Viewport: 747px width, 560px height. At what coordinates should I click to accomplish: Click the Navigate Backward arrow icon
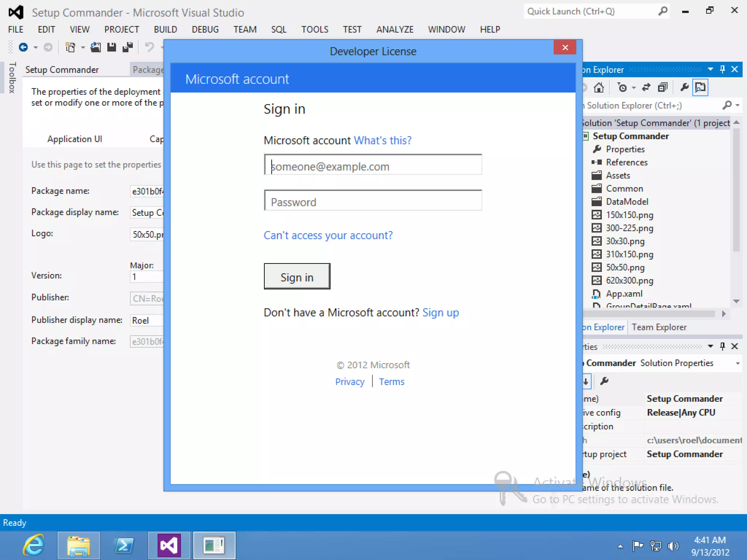(23, 47)
